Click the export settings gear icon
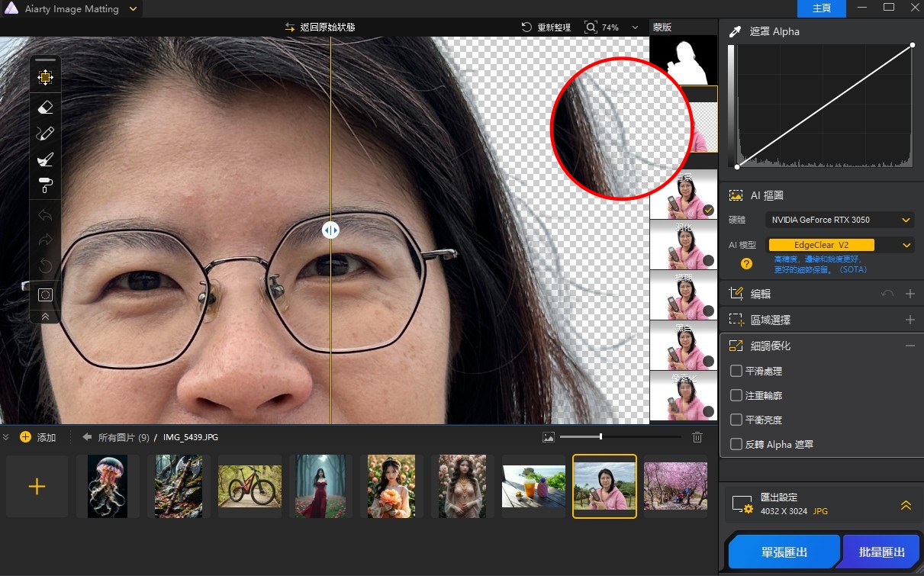 (x=742, y=505)
